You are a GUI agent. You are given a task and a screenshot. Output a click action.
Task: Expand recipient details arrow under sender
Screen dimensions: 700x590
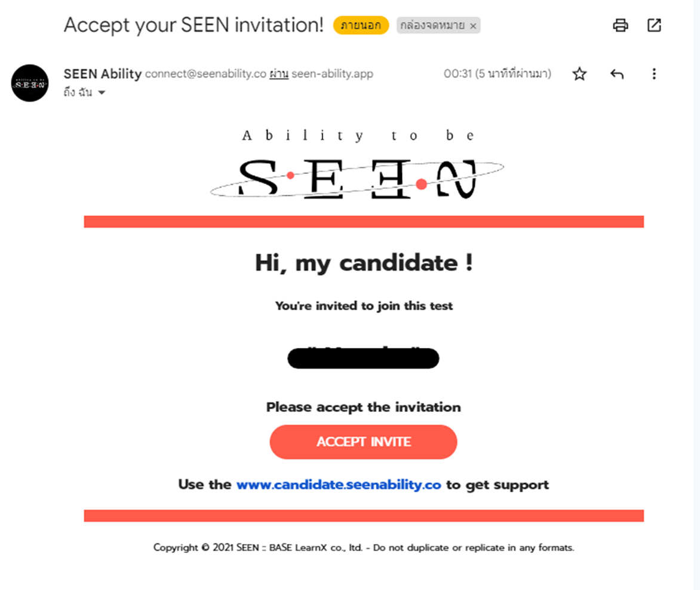[x=102, y=93]
